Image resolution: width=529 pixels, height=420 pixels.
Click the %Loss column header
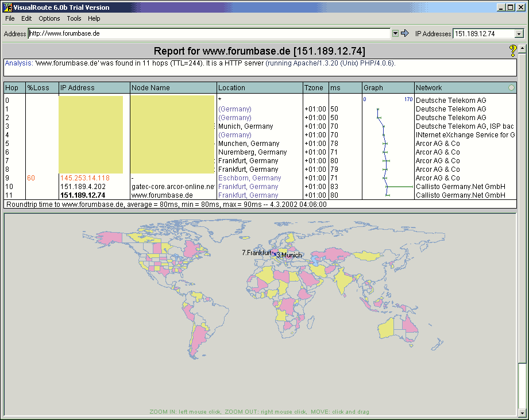42,88
